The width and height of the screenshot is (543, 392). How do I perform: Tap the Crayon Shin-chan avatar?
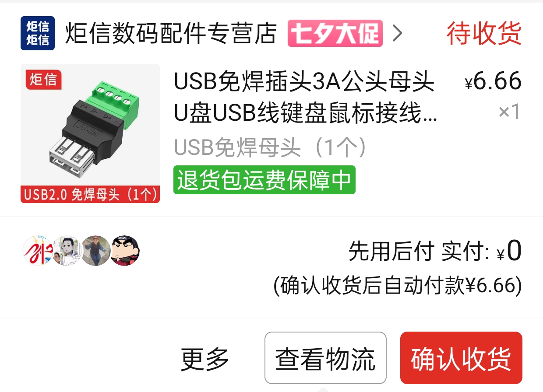(x=125, y=251)
